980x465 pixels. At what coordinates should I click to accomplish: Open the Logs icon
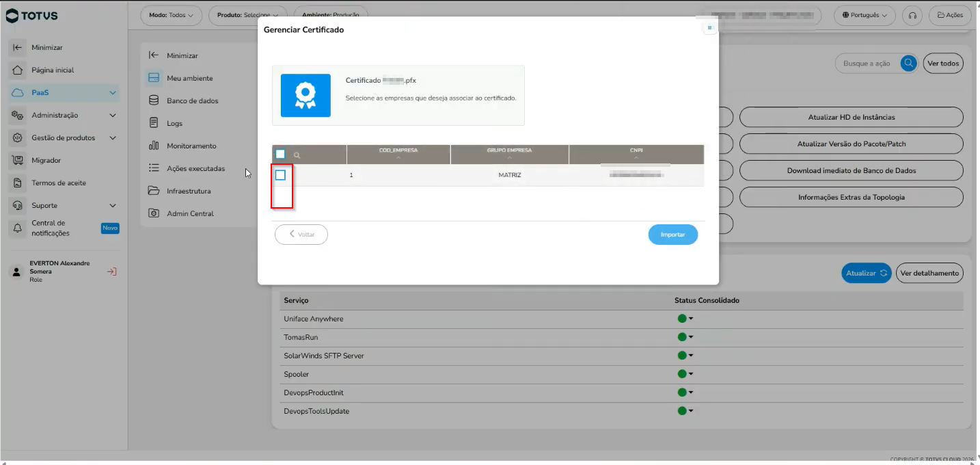[154, 123]
